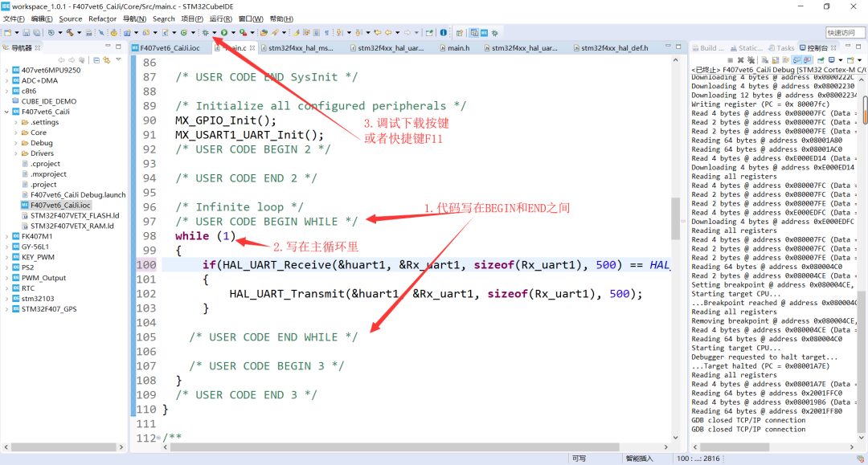Click Collapse All icon in navigator panel

[x=97, y=60]
